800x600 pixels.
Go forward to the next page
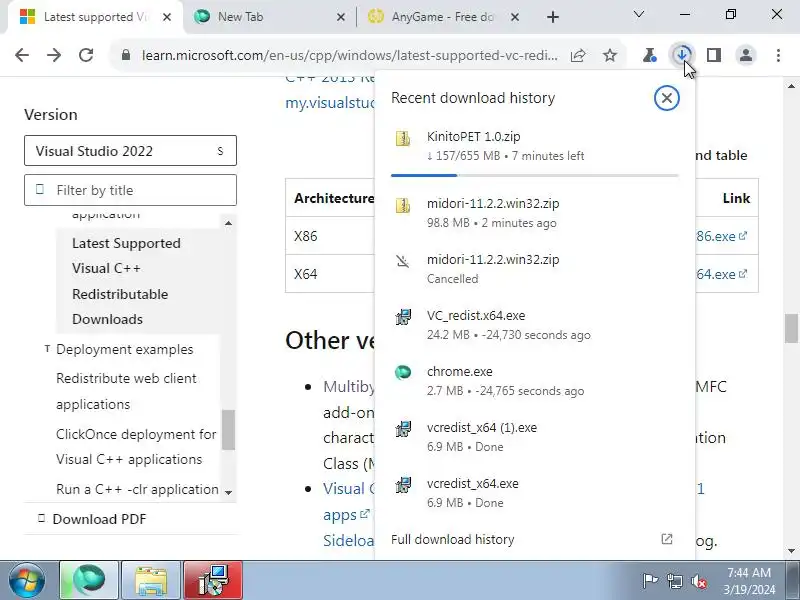click(x=54, y=55)
